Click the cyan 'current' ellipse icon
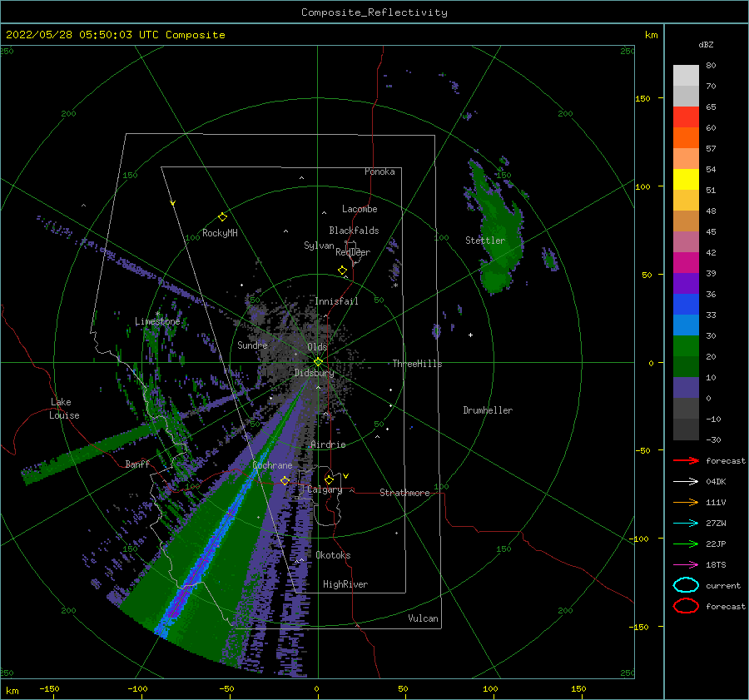The width and height of the screenshot is (749, 700). click(686, 585)
